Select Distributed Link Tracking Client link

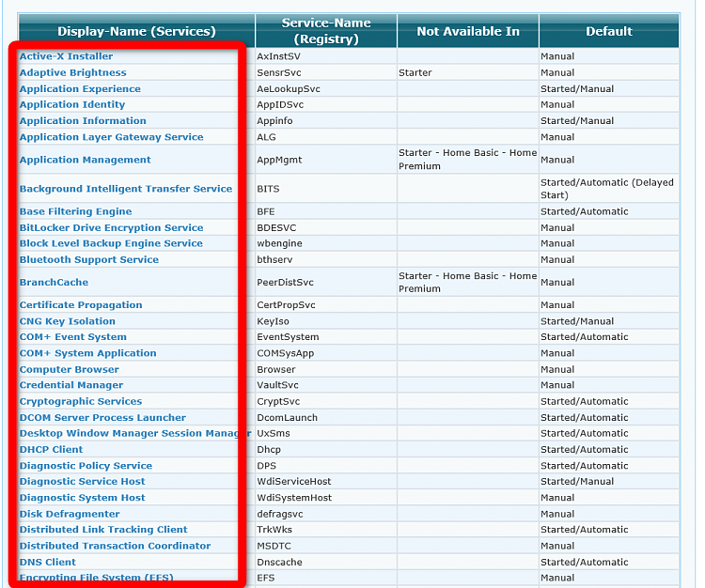click(103, 529)
